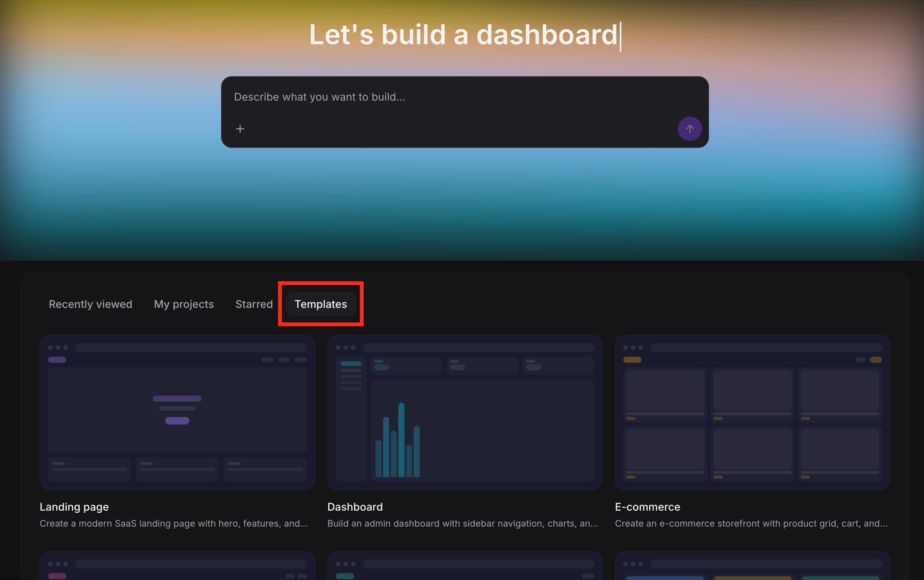Click the 'Let's build a dashboard' heading
This screenshot has height=580, width=924.
click(463, 35)
